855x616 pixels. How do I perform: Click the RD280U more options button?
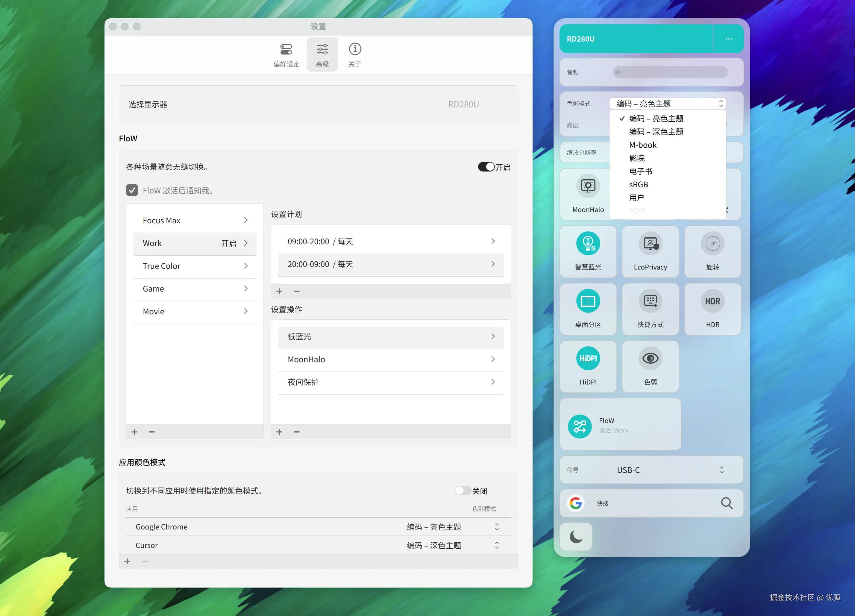tap(728, 39)
